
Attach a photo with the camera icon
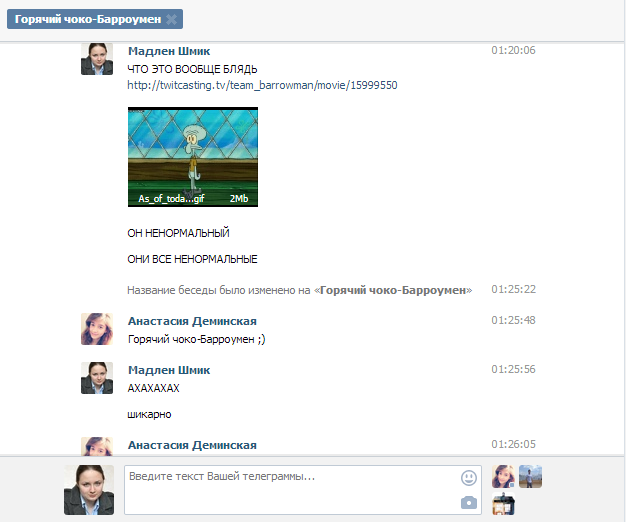(x=469, y=502)
